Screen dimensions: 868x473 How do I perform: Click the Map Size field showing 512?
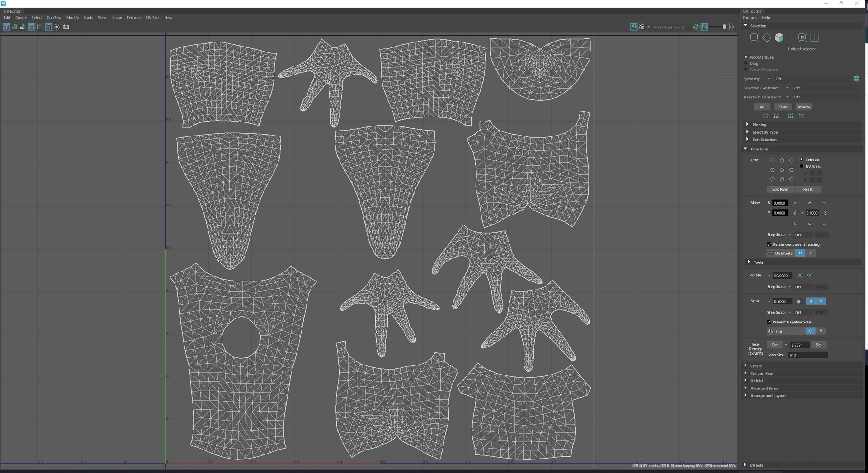point(808,355)
